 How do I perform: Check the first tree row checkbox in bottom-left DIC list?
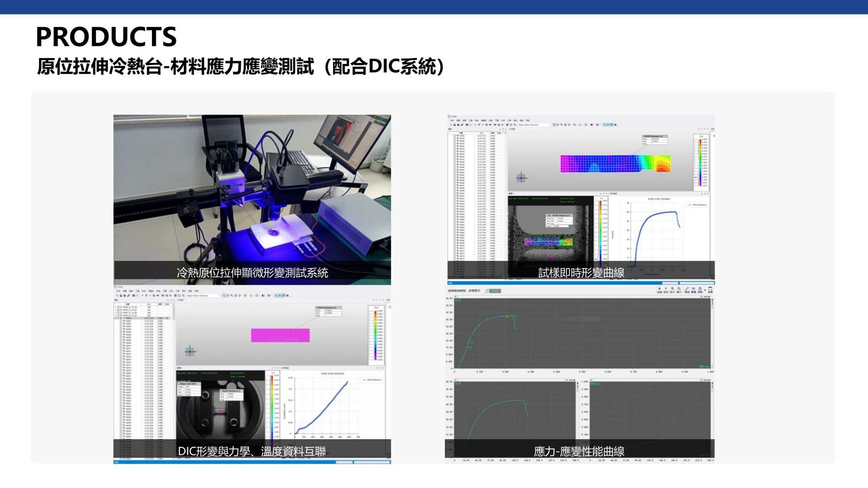pos(118,307)
